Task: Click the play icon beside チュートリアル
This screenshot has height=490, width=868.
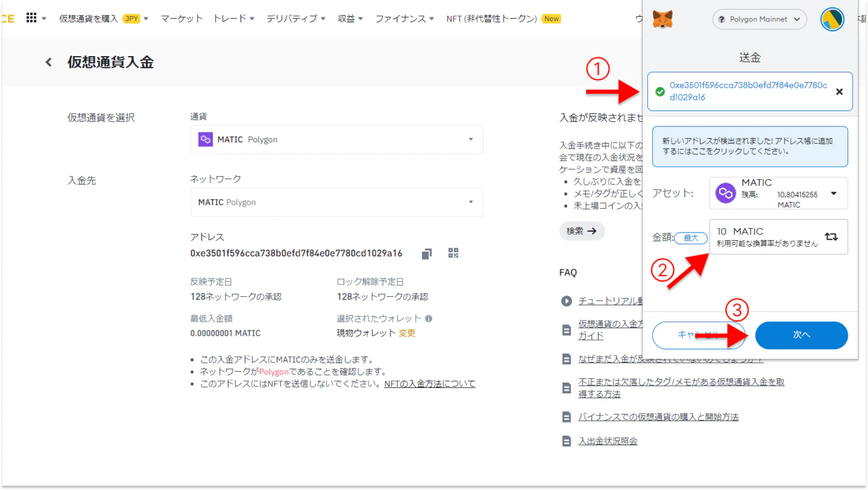Action: (566, 301)
